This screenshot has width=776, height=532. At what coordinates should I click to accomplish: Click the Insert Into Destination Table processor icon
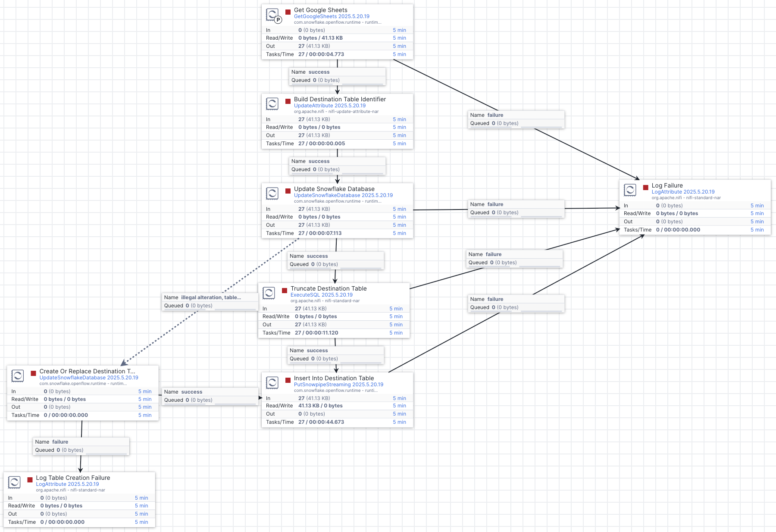273,382
